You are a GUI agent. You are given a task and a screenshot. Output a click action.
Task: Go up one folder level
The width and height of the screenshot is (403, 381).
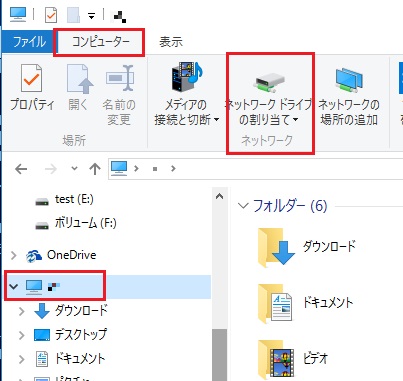point(95,169)
